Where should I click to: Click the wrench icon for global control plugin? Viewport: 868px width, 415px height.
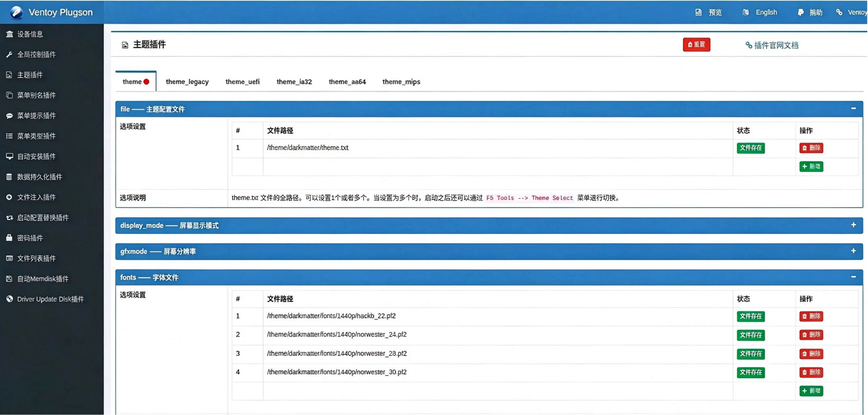9,55
